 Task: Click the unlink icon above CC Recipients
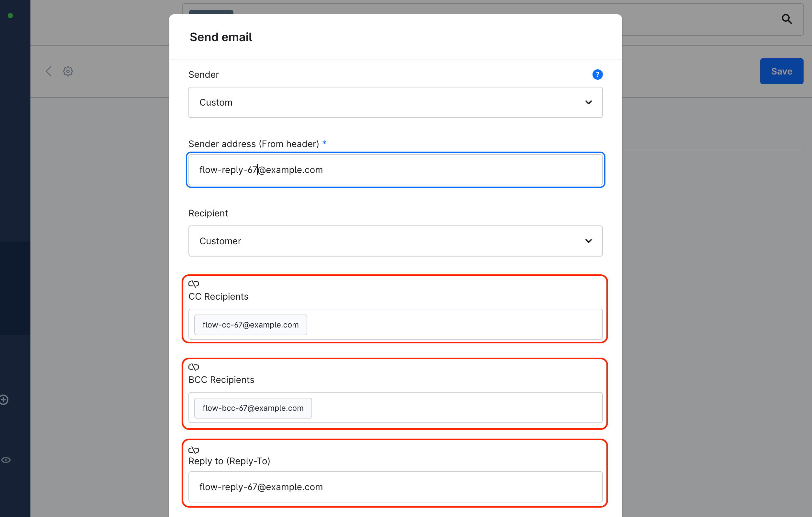pyautogui.click(x=194, y=283)
